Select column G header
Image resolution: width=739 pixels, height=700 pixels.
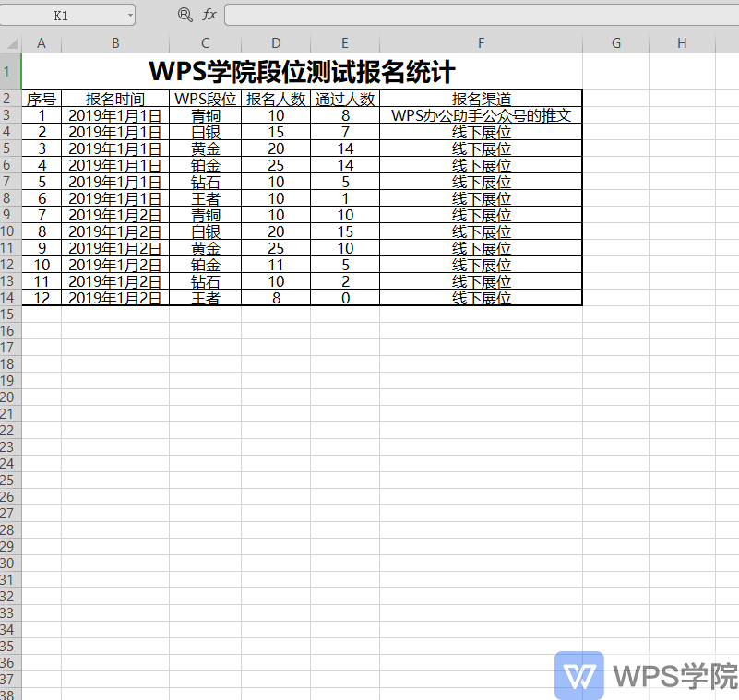click(616, 43)
